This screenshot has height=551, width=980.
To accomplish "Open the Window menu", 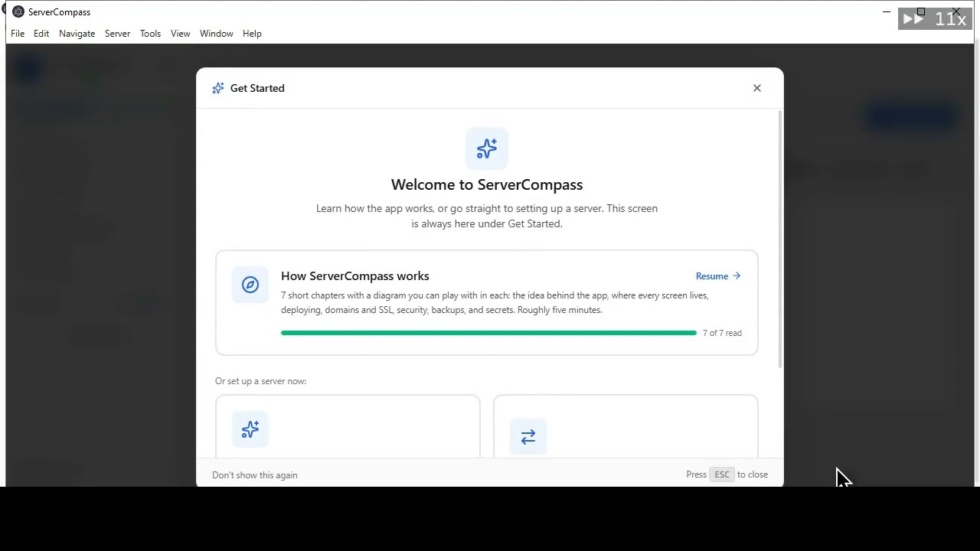I will pyautogui.click(x=216, y=34).
